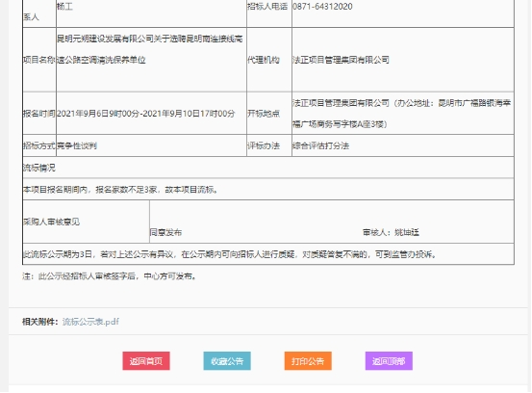The height and width of the screenshot is (393, 532).
Task: Click the 同意发布 approval text
Action: (165, 232)
